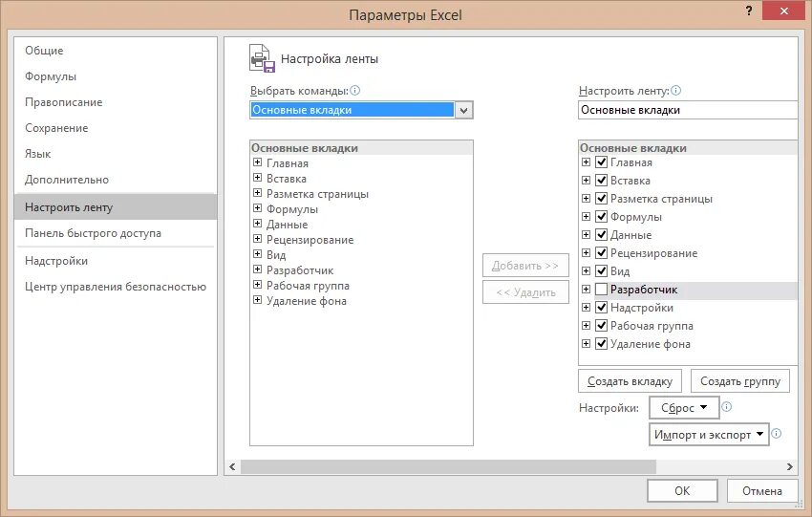
Task: Toggle the Надстройки checkbox in right list
Action: [x=601, y=307]
